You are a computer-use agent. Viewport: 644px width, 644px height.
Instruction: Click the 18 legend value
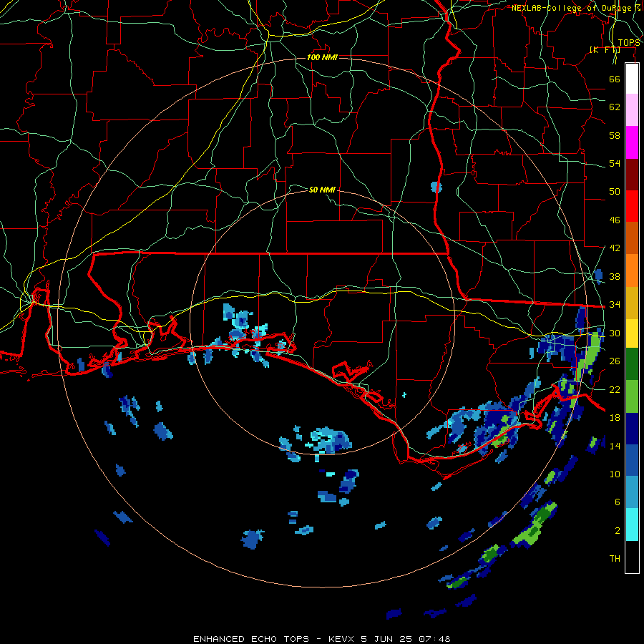tap(615, 418)
